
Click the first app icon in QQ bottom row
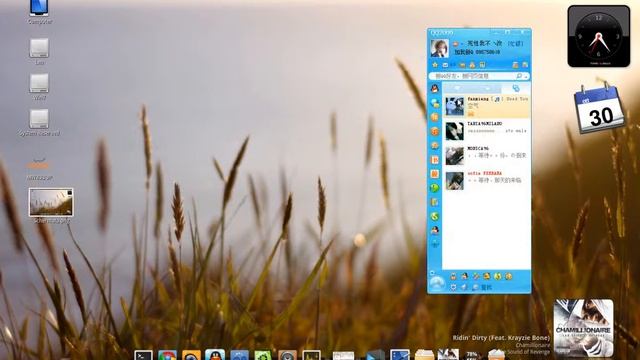click(x=453, y=276)
